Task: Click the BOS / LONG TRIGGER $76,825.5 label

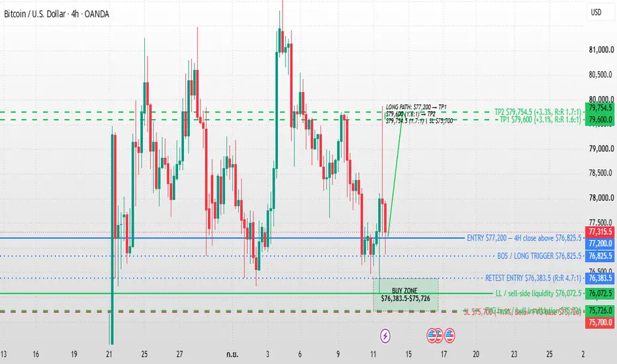Action: 539,256
